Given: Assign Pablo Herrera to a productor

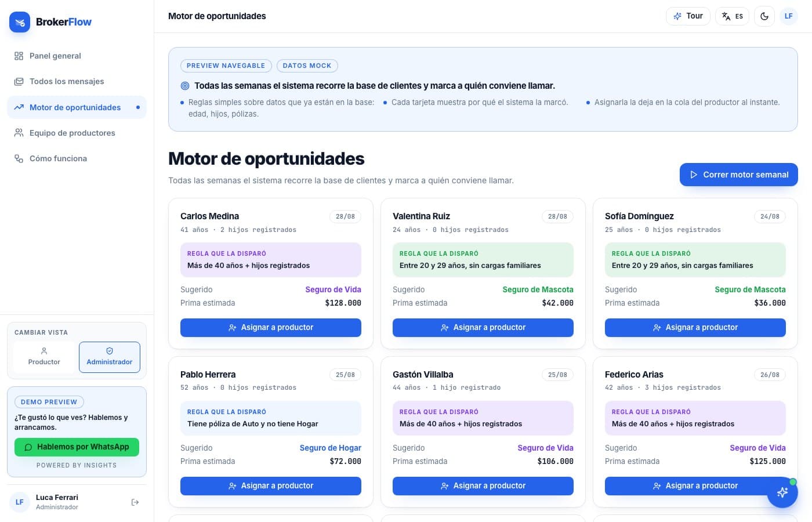Looking at the screenshot, I should pos(271,486).
